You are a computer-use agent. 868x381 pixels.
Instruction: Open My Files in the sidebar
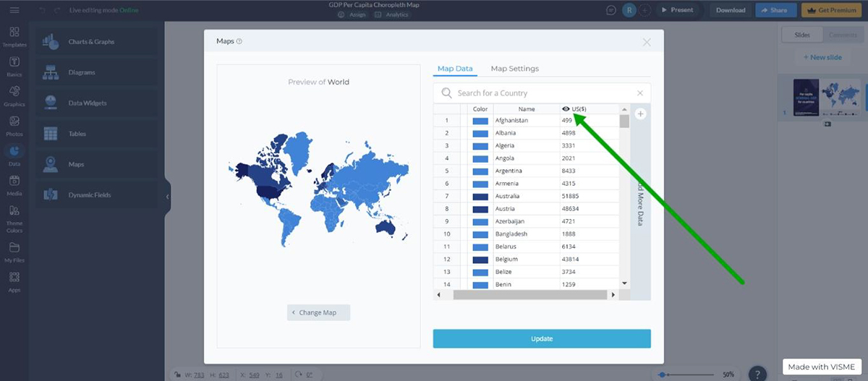14,252
